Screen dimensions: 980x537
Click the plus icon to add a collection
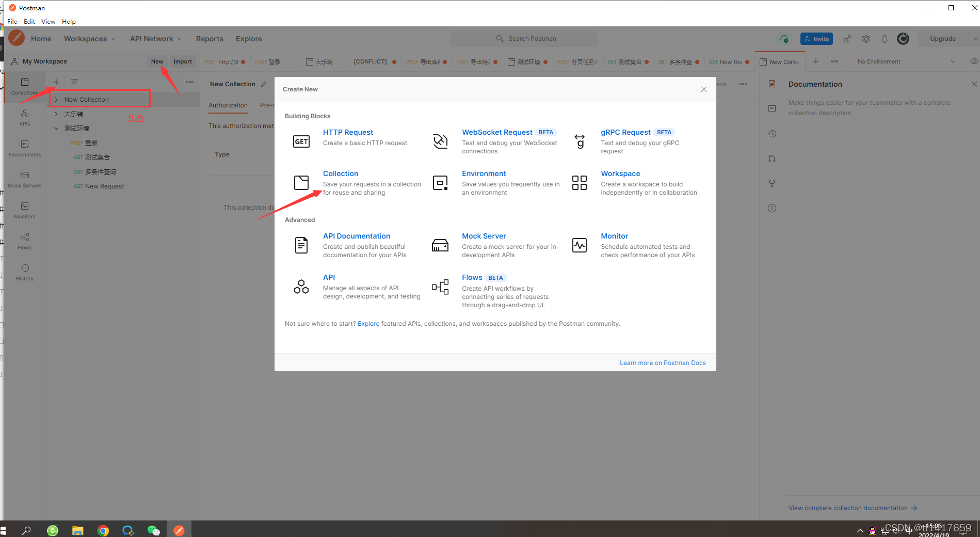click(56, 82)
